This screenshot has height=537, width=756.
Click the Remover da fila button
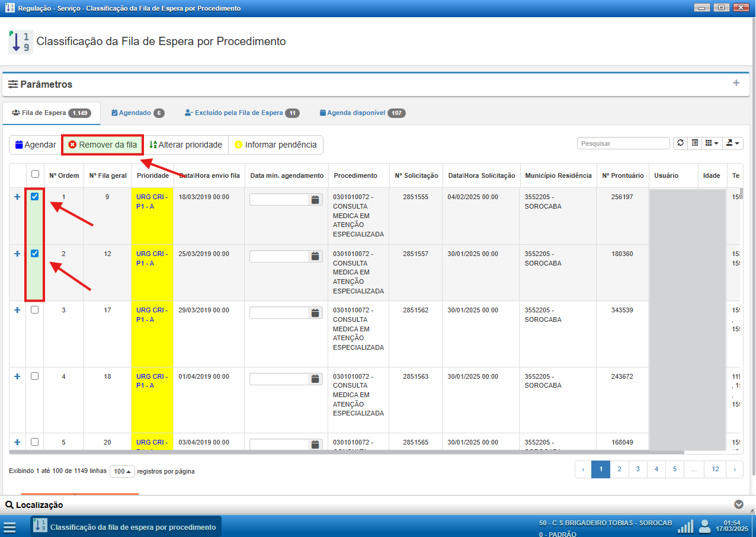tap(102, 145)
